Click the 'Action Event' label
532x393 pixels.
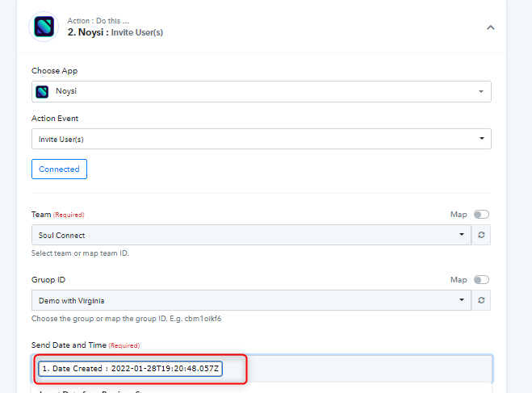pos(55,119)
